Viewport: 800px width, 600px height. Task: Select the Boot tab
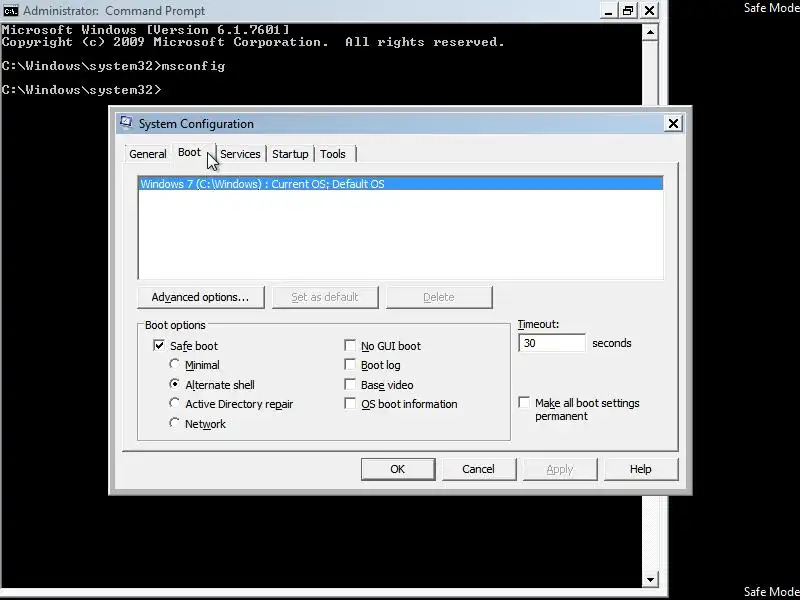[189, 152]
